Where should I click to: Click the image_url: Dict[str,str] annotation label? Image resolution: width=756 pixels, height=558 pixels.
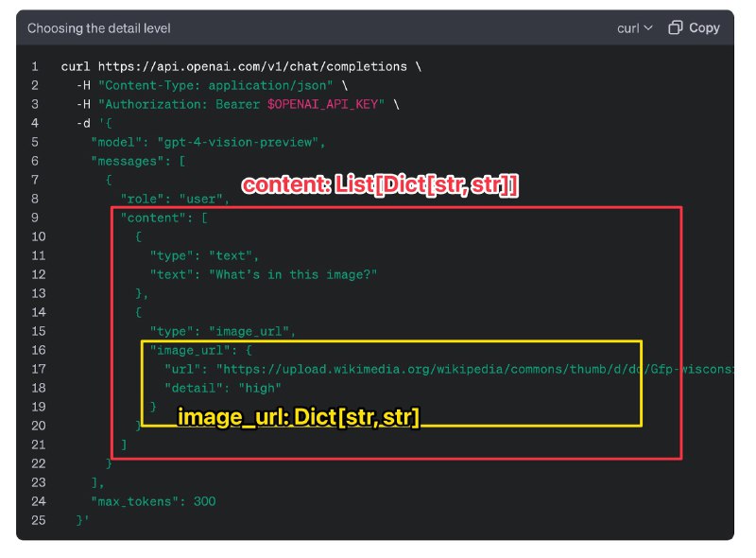pyautogui.click(x=301, y=417)
